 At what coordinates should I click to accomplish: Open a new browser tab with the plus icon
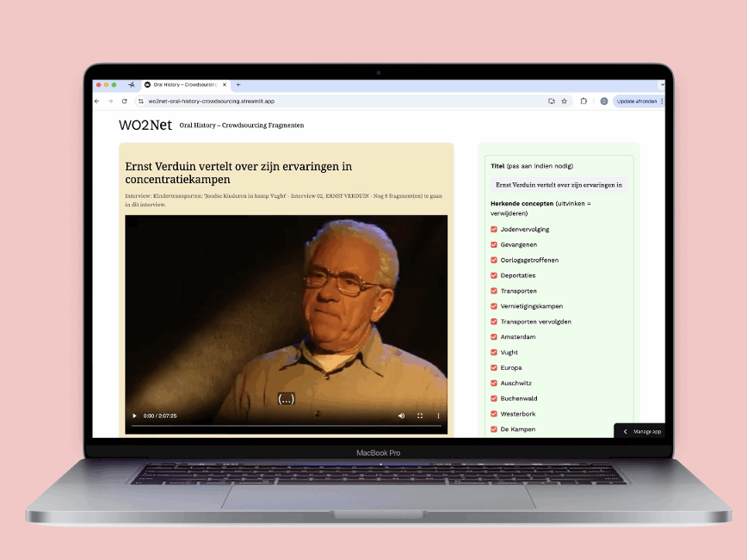coord(238,85)
